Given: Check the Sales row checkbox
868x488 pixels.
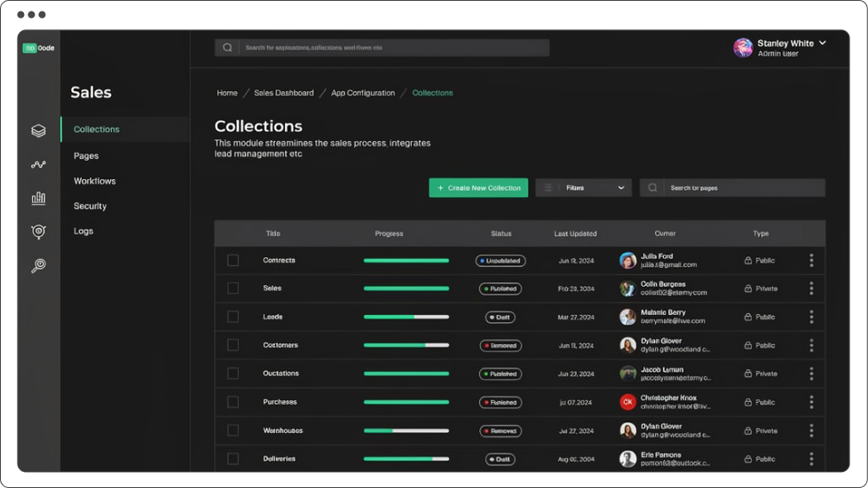Looking at the screenshot, I should click(233, 288).
